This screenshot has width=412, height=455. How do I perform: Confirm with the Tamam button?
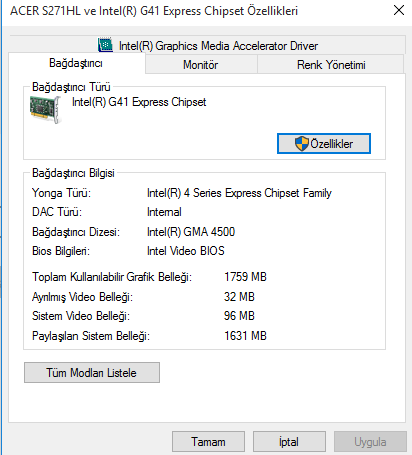[208, 442]
